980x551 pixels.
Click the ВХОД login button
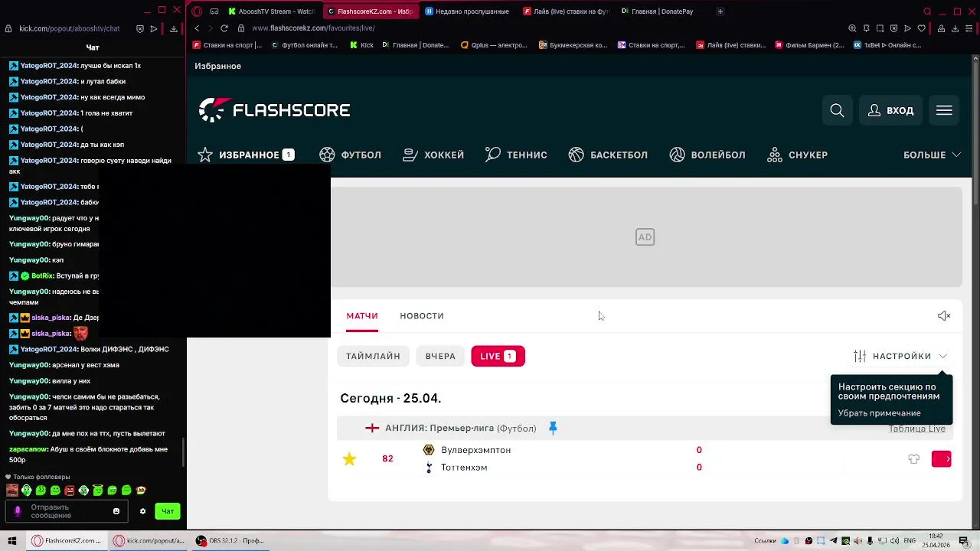click(x=890, y=111)
